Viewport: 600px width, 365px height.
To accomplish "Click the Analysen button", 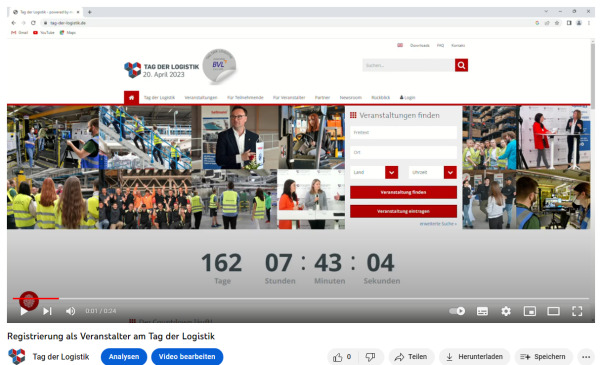I will tap(124, 357).
